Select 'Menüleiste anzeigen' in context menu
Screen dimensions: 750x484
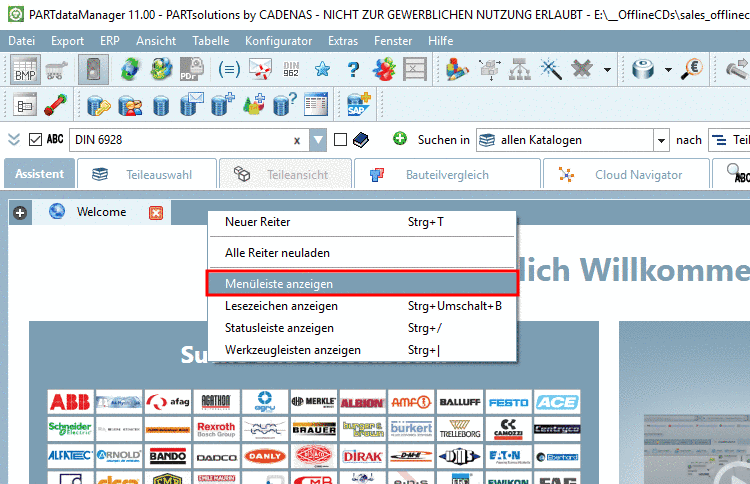pyautogui.click(x=362, y=284)
